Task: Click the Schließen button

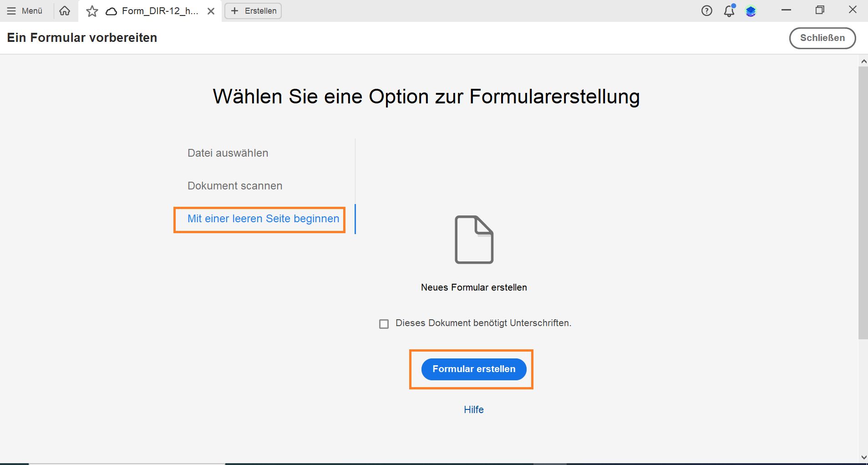Action: click(822, 38)
